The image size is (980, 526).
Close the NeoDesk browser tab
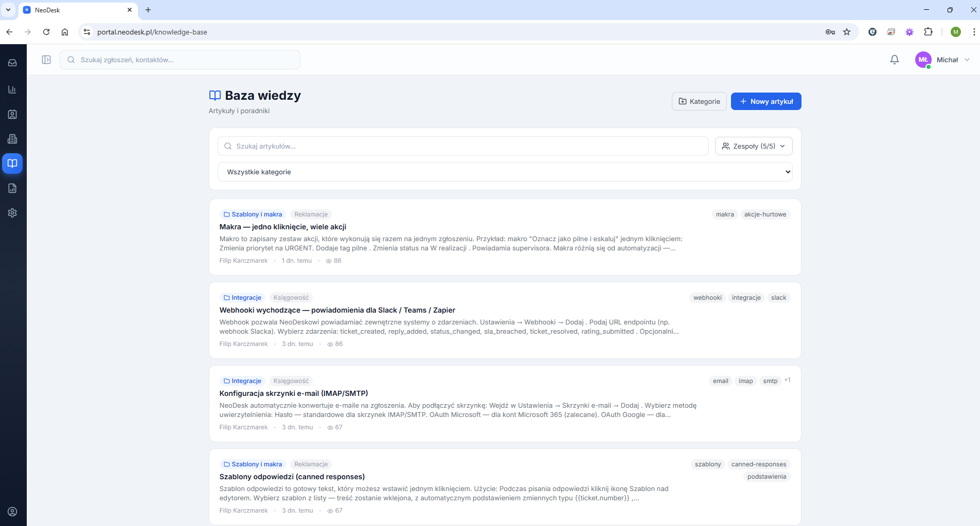tap(130, 10)
